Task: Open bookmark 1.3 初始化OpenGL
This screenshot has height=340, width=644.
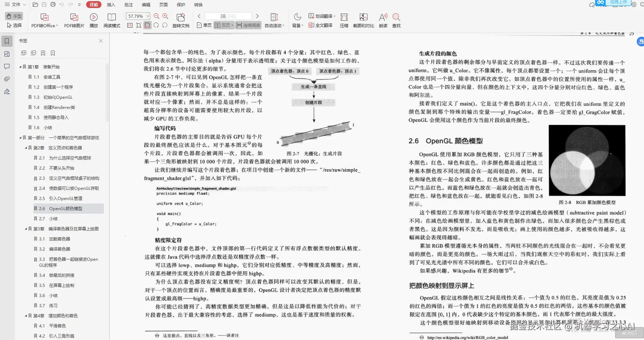Action: pyautogui.click(x=53, y=97)
